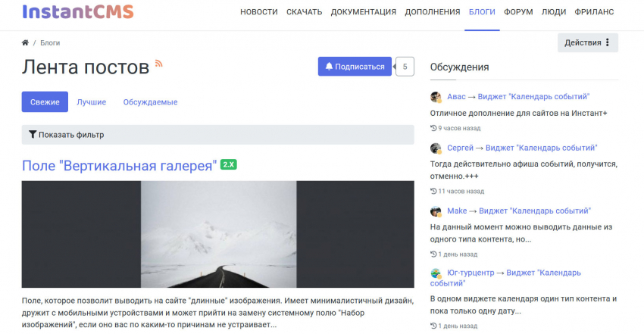This screenshot has width=644, height=334.
Task: Go to home via breadcrumb house icon
Action: coord(25,42)
